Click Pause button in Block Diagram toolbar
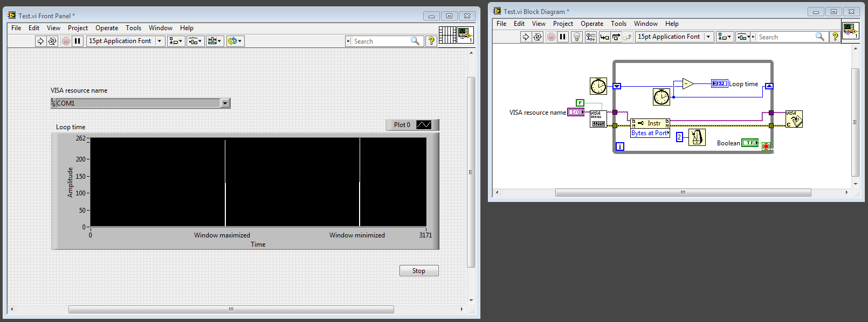Screen dimensions: 868x322 click(x=563, y=37)
